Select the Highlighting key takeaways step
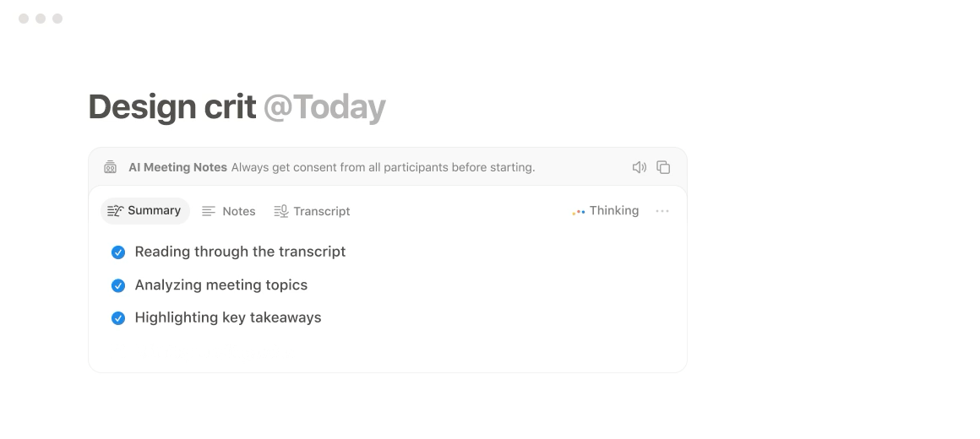The image size is (980, 439). (228, 317)
